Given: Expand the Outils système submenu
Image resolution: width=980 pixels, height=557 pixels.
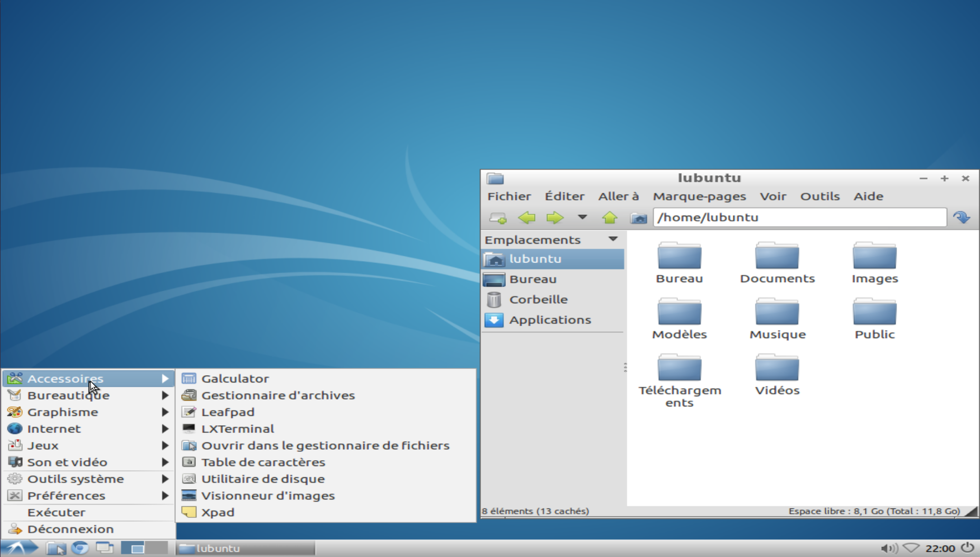Looking at the screenshot, I should pos(89,479).
